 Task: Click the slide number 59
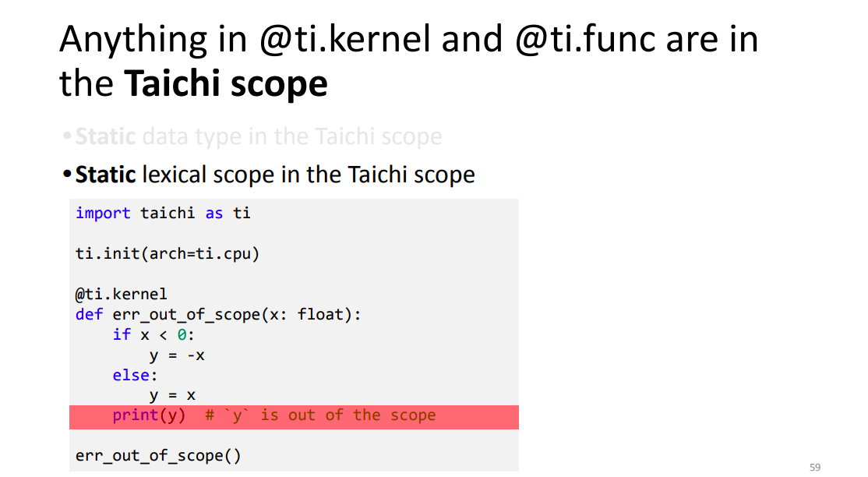(815, 467)
